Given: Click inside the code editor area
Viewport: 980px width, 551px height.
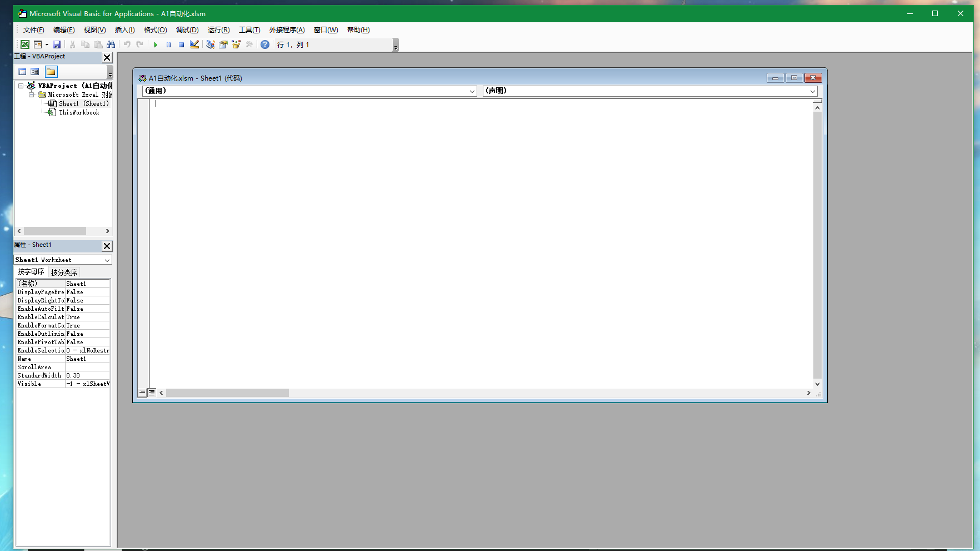Looking at the screenshot, I should tap(481, 245).
